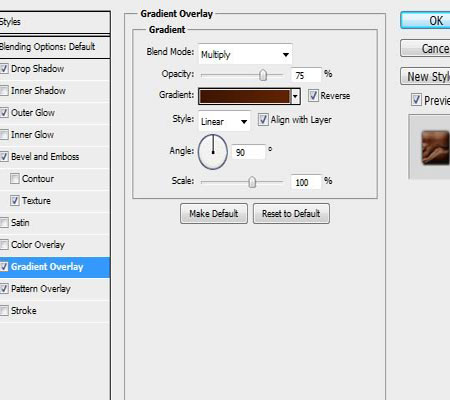Enable the Contour checkbox
Screen dimensions: 450x400
coord(15,179)
